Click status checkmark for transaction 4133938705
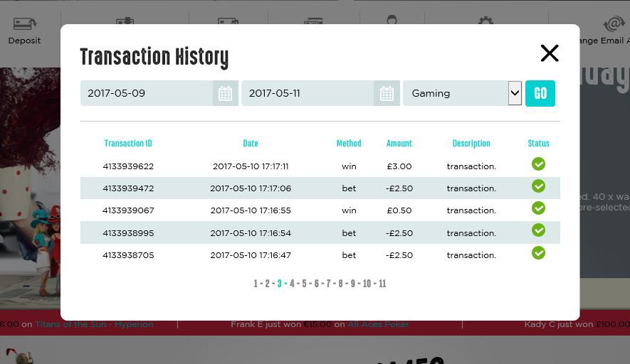 [538, 253]
